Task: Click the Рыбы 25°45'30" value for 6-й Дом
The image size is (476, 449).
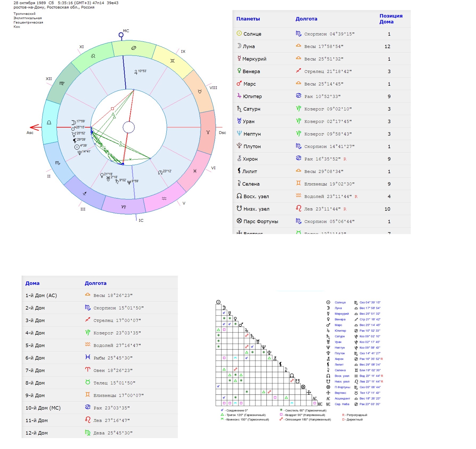Action: click(x=113, y=358)
